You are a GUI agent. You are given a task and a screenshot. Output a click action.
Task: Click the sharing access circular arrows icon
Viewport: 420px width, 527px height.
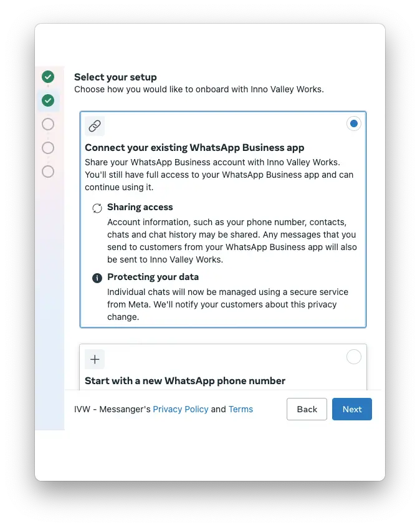[97, 206]
